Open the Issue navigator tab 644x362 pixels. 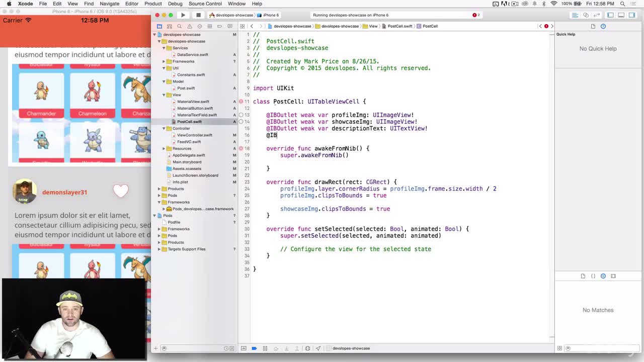pyautogui.click(x=190, y=26)
